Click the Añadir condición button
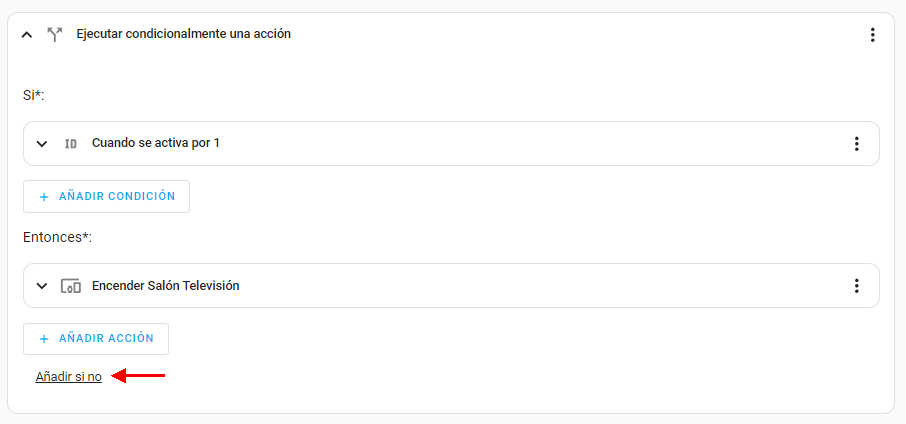 click(106, 197)
